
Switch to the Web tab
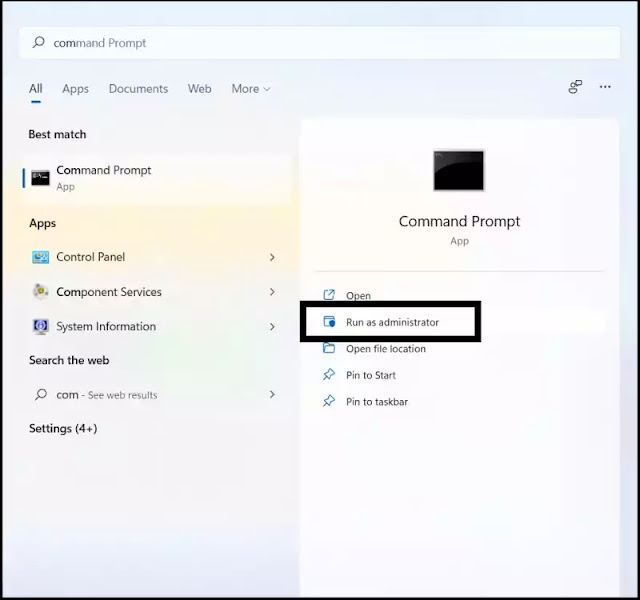click(x=200, y=89)
